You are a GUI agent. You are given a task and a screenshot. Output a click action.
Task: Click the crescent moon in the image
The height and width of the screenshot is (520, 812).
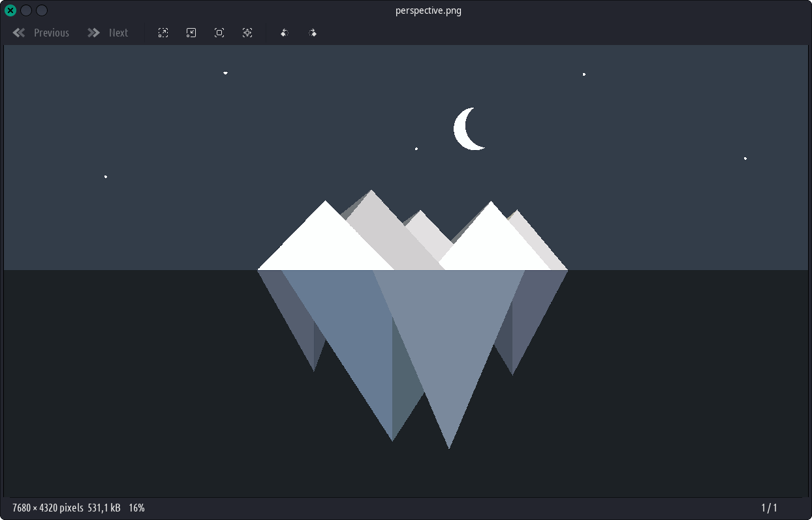(464, 129)
